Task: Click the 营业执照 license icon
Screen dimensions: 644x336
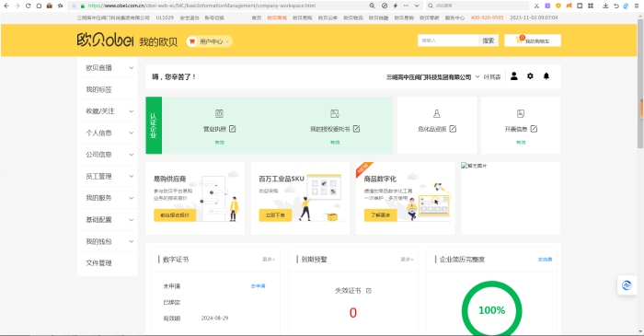Action: coord(219,113)
